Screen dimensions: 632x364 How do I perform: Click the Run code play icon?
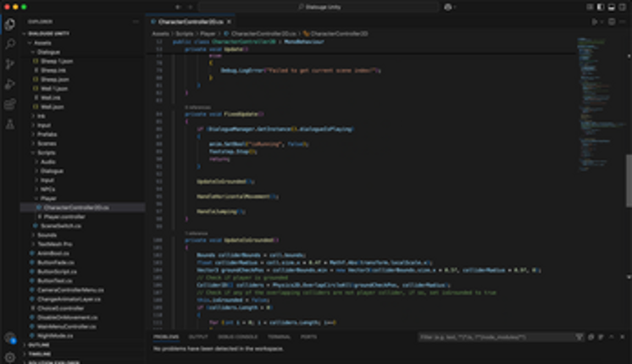click(x=596, y=21)
